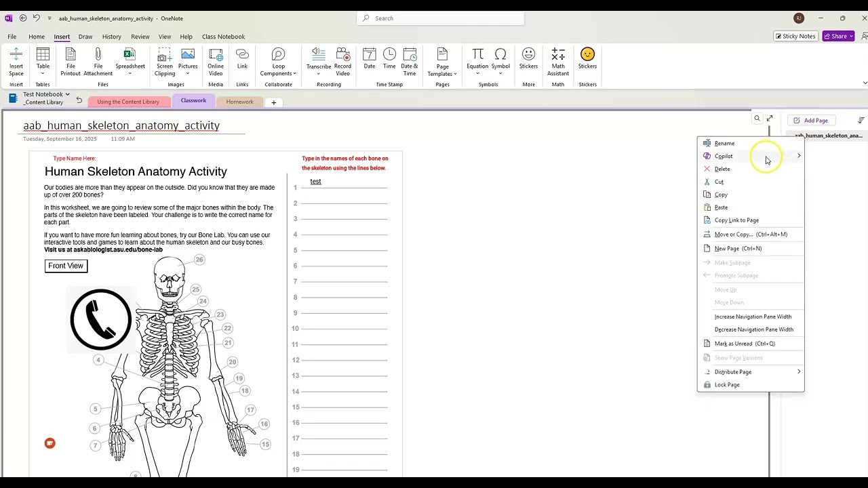Click the back arrow in title bar
Image resolution: width=868 pixels, height=488 pixels.
point(23,18)
